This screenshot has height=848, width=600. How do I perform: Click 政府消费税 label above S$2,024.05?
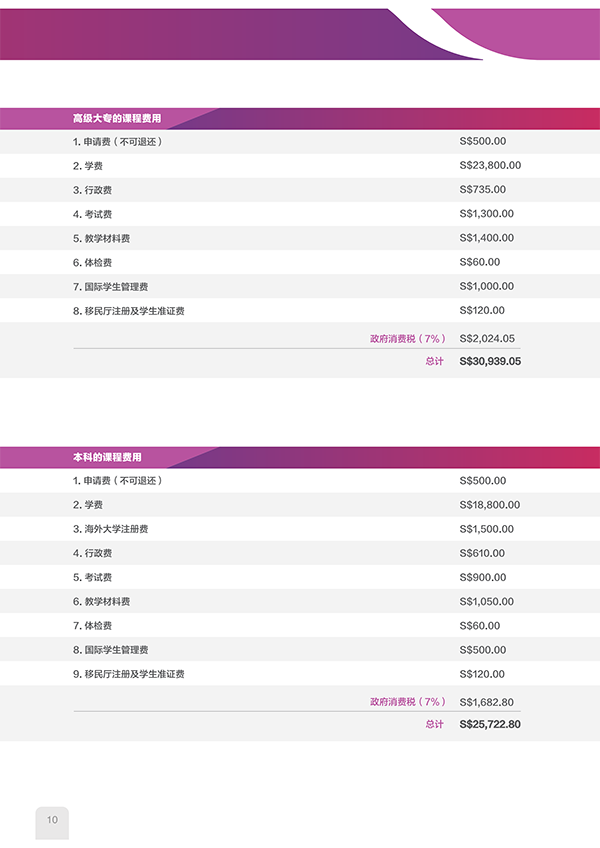(408, 339)
